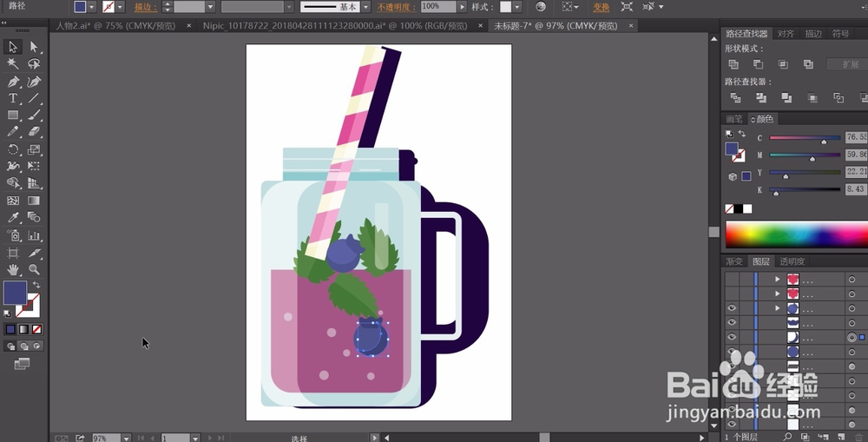The image size is (868, 442).
Task: Open the 符号 panel tab
Action: (840, 34)
